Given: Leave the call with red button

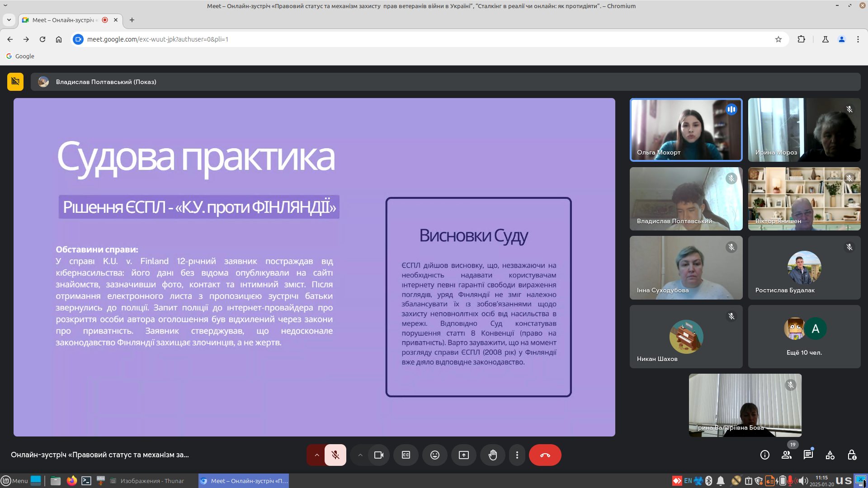Looking at the screenshot, I should (x=545, y=455).
